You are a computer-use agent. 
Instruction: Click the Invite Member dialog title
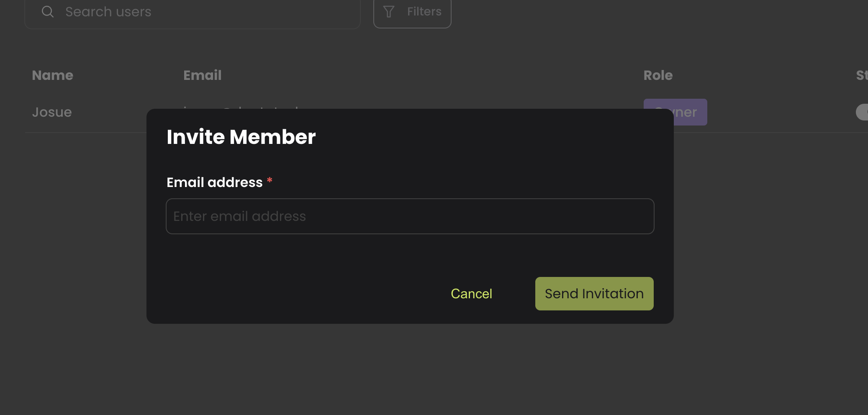[241, 137]
